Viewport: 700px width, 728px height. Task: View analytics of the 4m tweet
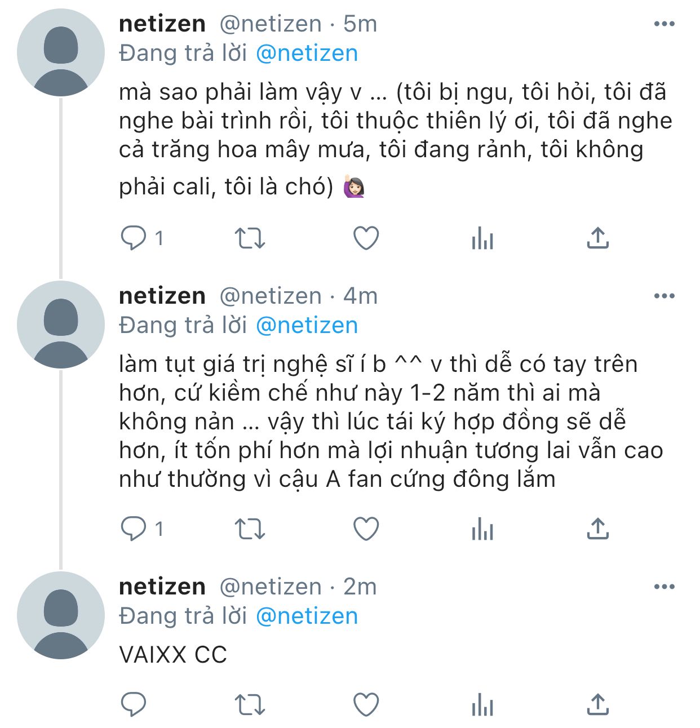(482, 529)
